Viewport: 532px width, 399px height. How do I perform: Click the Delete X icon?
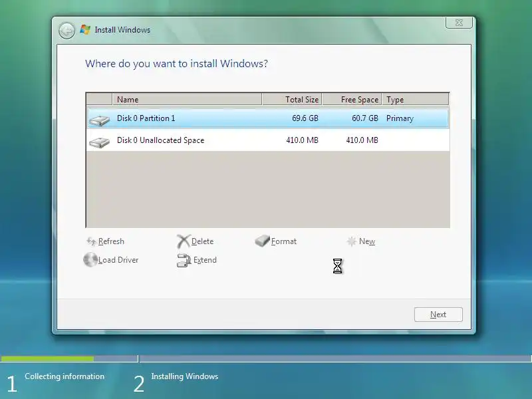point(184,241)
